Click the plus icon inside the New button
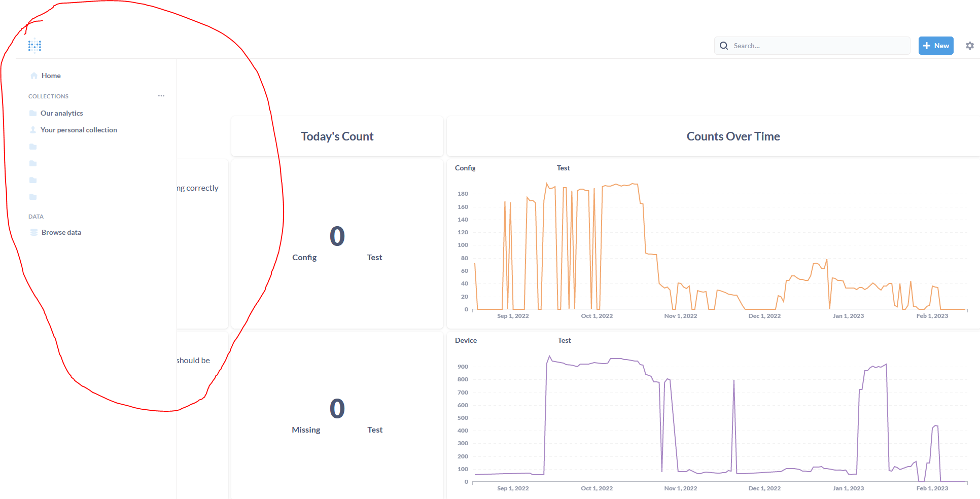980x499 pixels. point(927,45)
